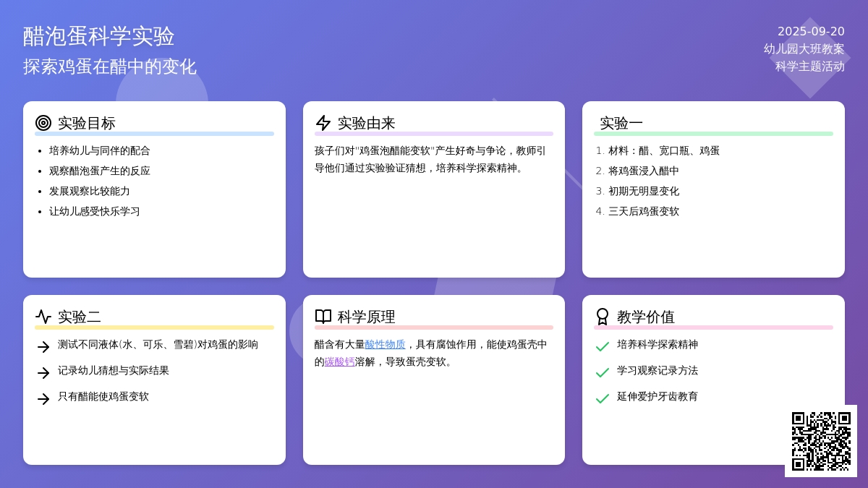Open the 碳酸钙 link

coord(339,362)
